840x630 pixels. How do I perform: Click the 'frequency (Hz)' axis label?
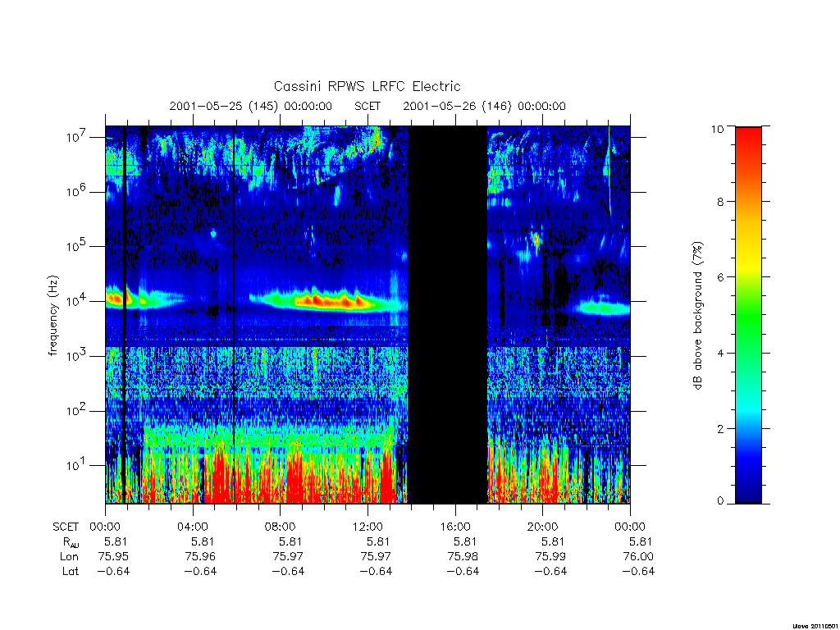click(52, 316)
